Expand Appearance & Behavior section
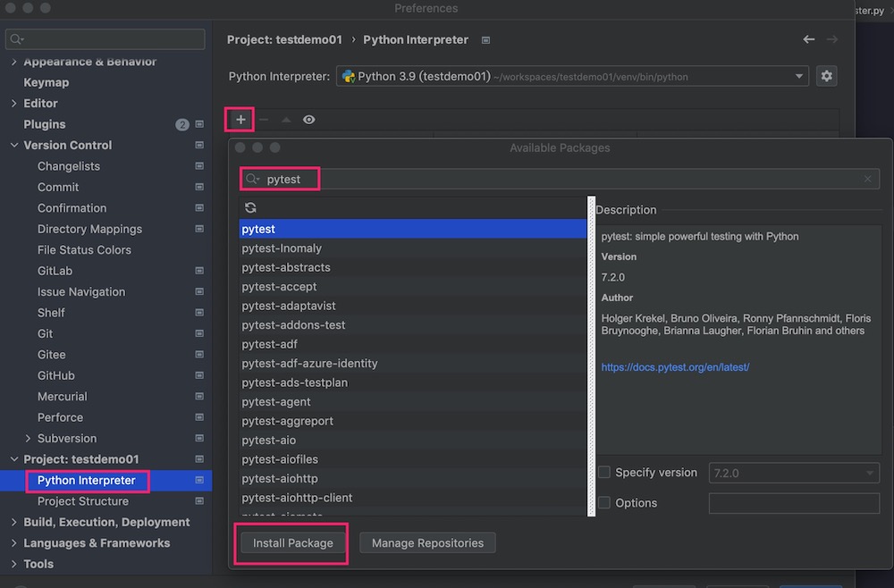This screenshot has height=588, width=894. [14, 62]
